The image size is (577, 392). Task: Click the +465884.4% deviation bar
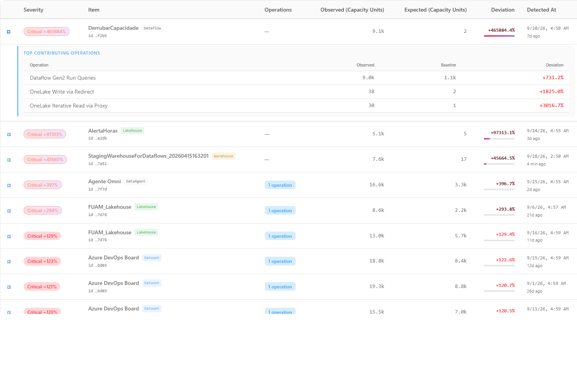tap(499, 36)
